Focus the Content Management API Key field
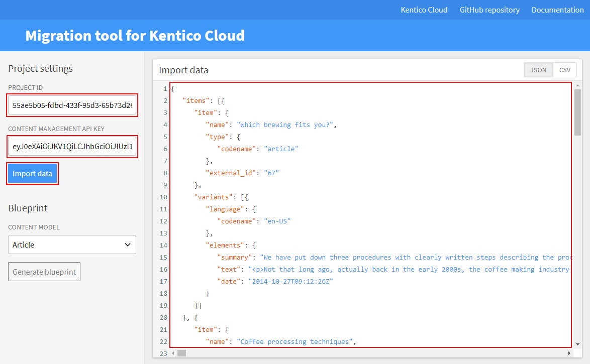 [x=72, y=147]
